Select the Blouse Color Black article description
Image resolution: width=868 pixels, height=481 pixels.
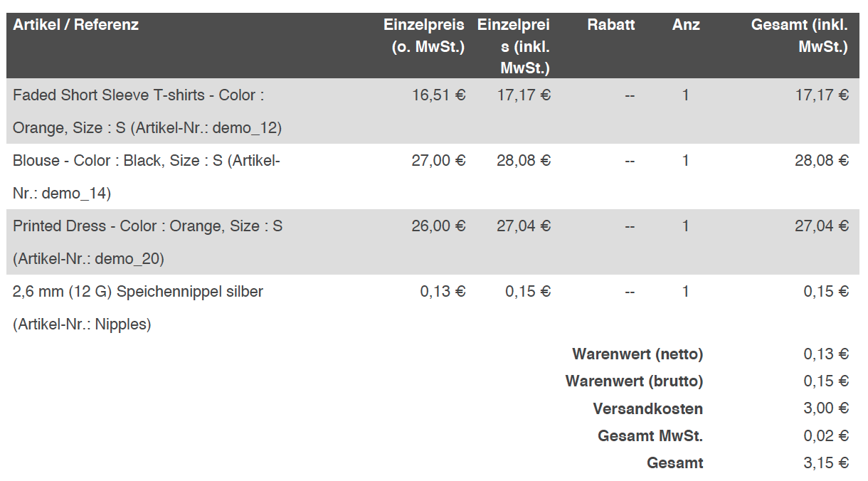tap(146, 161)
